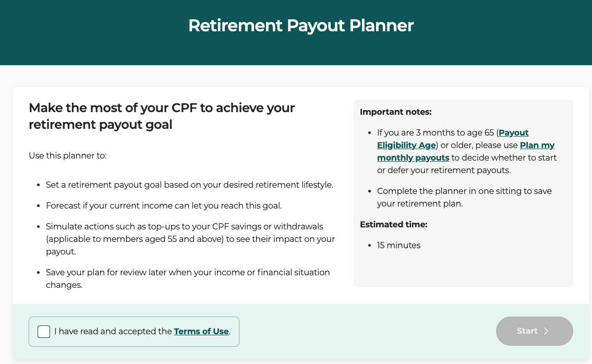Click the 'Estimated time:' heading
The width and height of the screenshot is (592, 364).
[394, 224]
